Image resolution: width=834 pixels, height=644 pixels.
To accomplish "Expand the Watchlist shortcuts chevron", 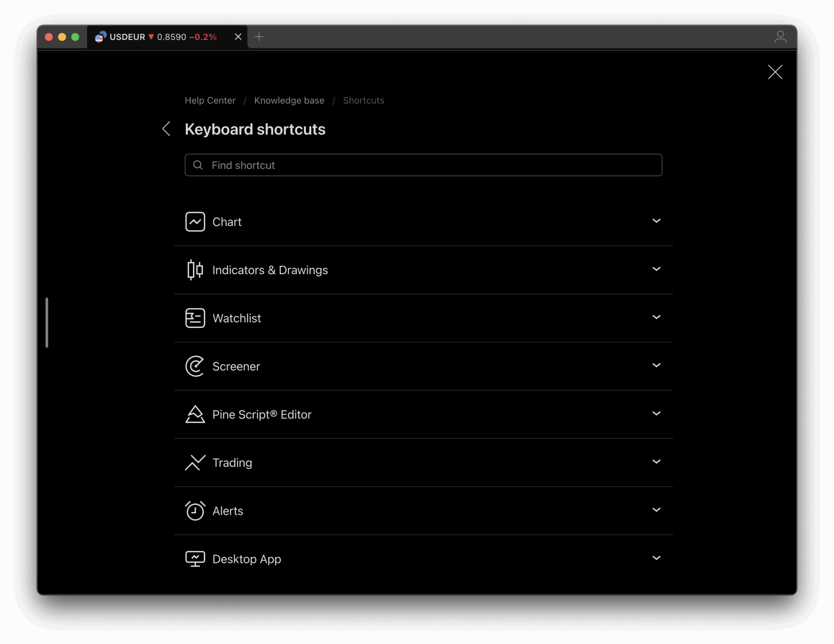I will pos(656,317).
